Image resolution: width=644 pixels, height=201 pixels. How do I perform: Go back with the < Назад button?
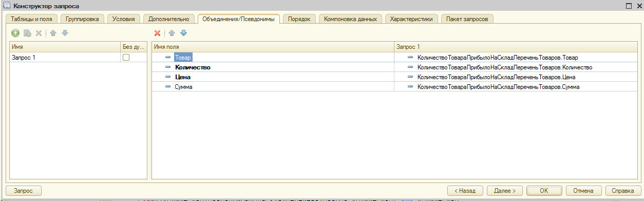coord(465,190)
